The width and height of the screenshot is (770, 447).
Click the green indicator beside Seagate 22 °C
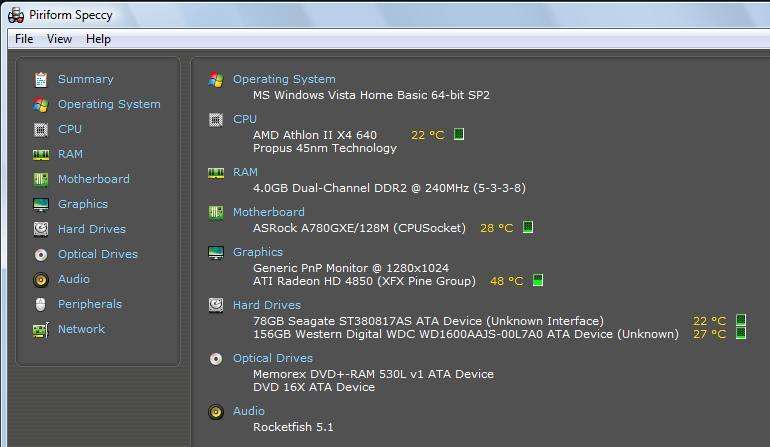[741, 320]
